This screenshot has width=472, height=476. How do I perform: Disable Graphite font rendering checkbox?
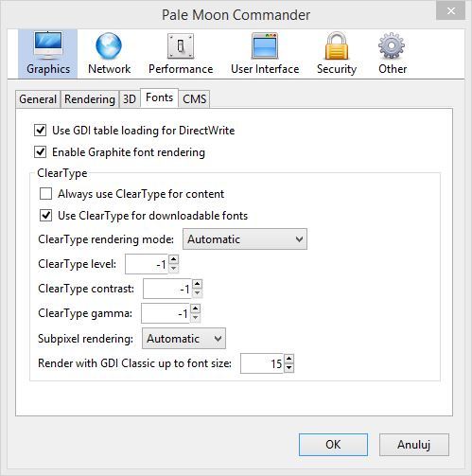pos(41,152)
